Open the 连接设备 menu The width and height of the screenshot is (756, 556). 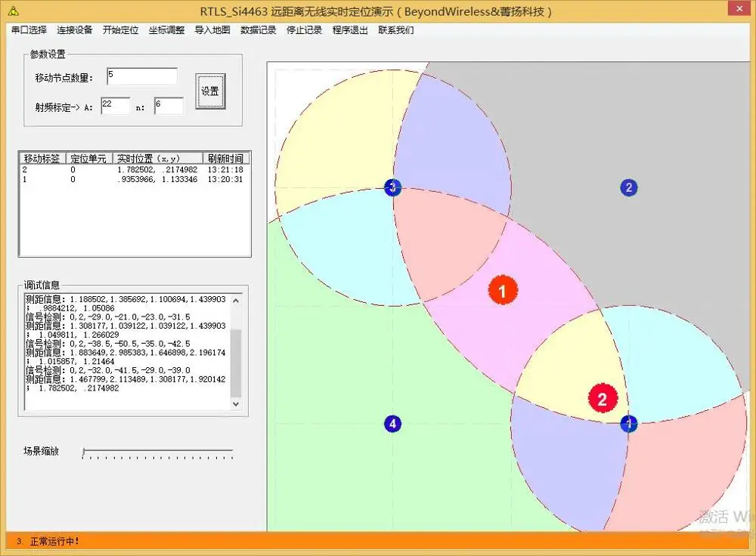point(75,30)
